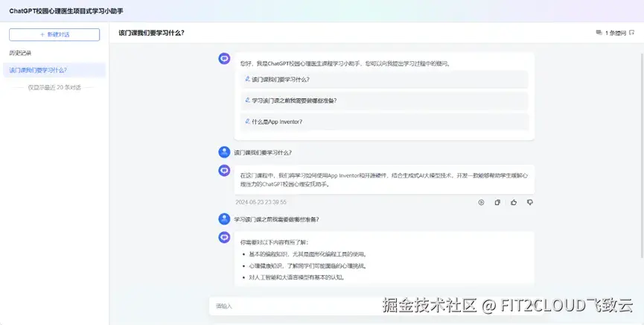
Task: Click the greeting message bot avatar
Action: [224, 59]
